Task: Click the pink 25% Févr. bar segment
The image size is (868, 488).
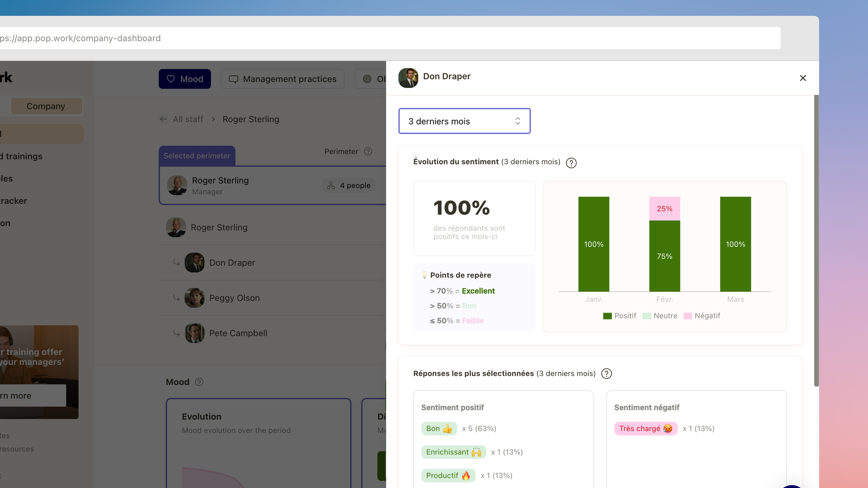Action: 664,209
